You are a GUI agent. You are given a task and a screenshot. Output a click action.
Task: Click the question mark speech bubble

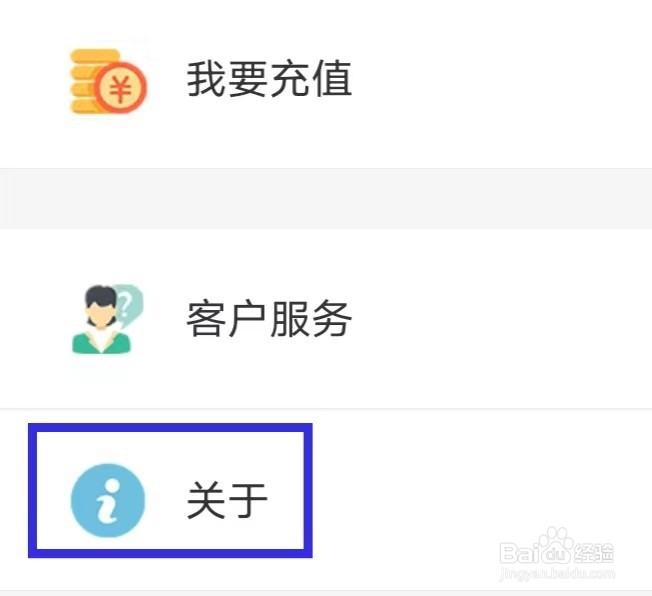pos(128,304)
